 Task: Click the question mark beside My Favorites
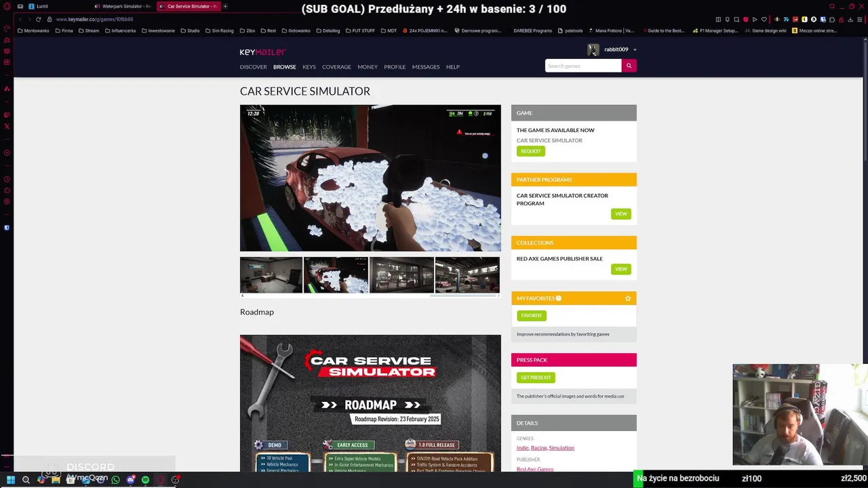[559, 298]
